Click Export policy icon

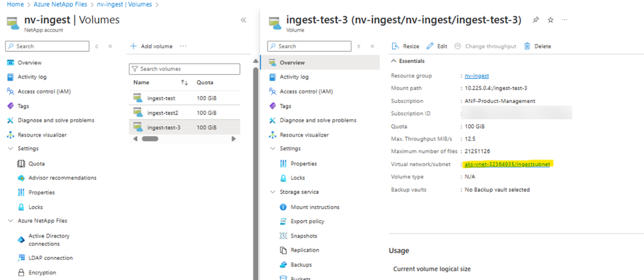[284, 221]
